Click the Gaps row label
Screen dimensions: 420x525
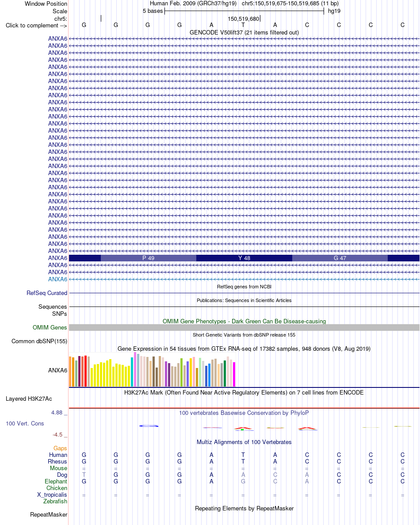pyautogui.click(x=60, y=448)
